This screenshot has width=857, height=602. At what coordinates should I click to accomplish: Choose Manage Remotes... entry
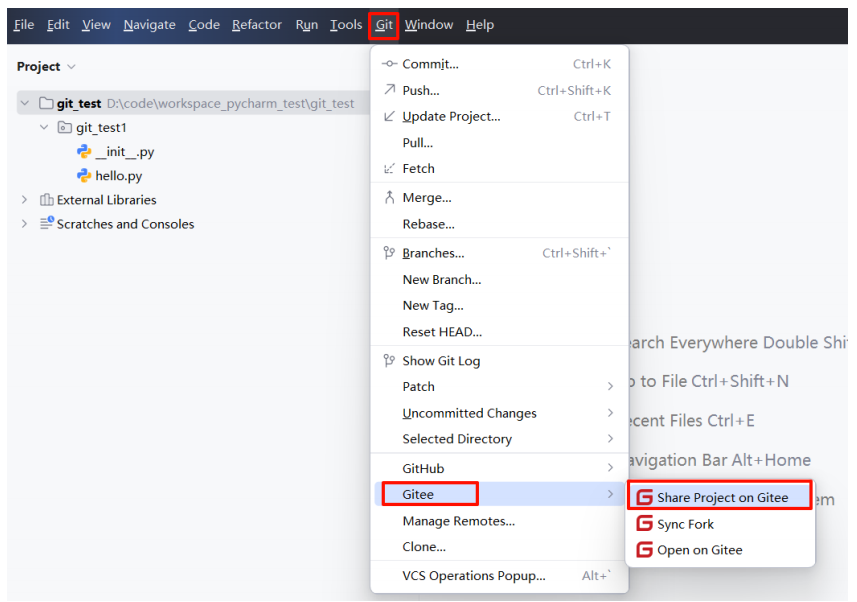point(499,521)
